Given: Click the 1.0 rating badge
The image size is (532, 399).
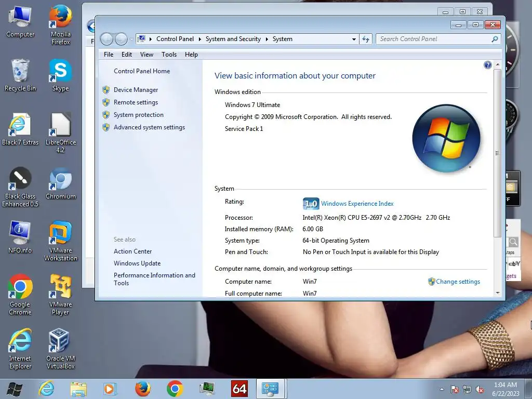Looking at the screenshot, I should pyautogui.click(x=311, y=204).
